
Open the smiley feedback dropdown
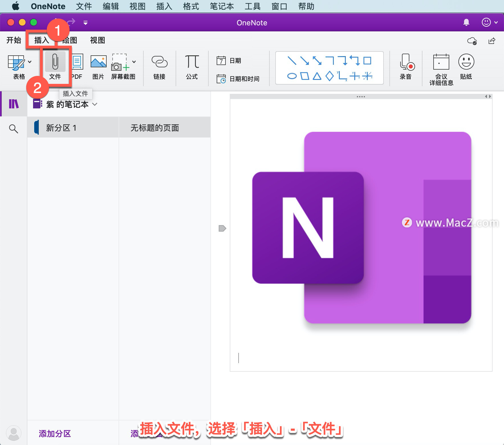click(490, 22)
